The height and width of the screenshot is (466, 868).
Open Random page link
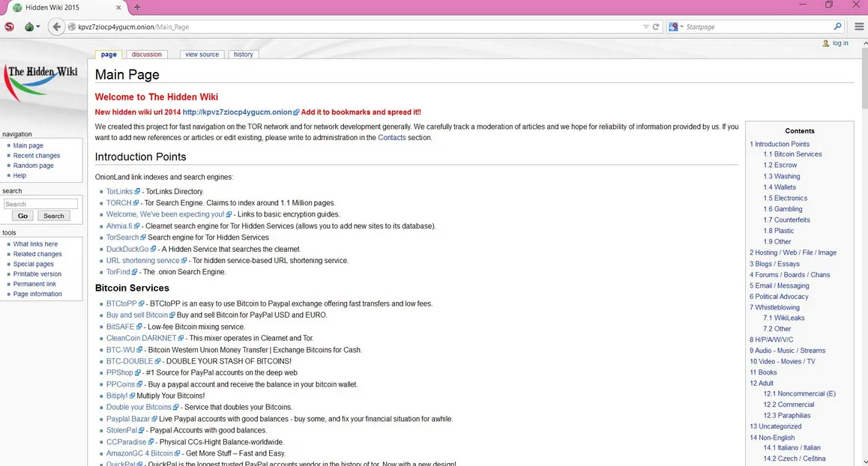tap(33, 166)
